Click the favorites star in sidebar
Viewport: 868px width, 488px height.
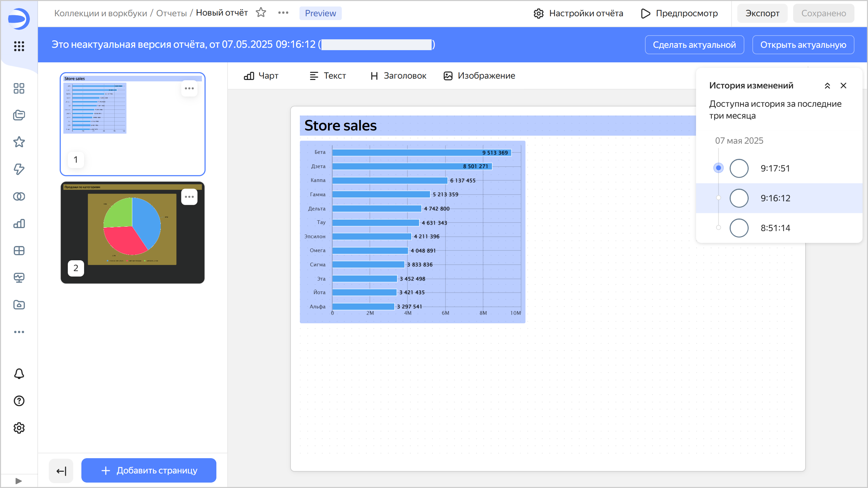click(x=19, y=142)
